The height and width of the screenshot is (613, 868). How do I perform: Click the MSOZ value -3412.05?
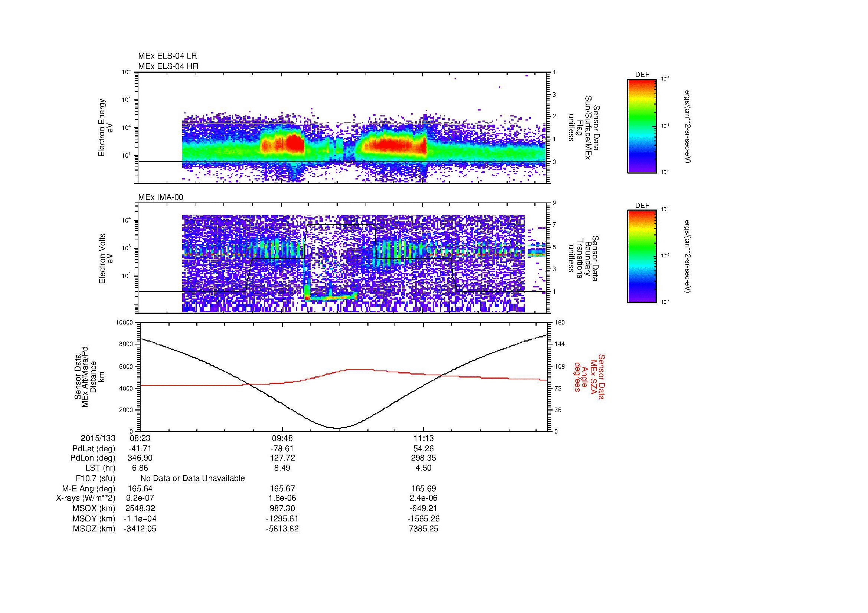click(x=140, y=529)
